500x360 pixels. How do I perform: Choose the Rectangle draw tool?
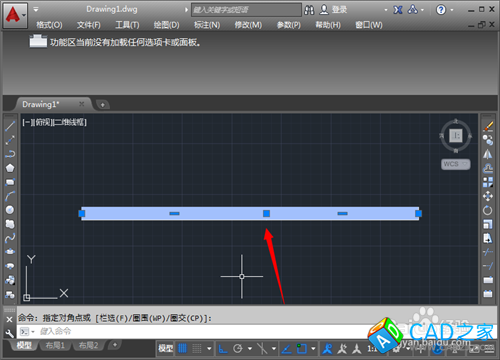click(10, 182)
